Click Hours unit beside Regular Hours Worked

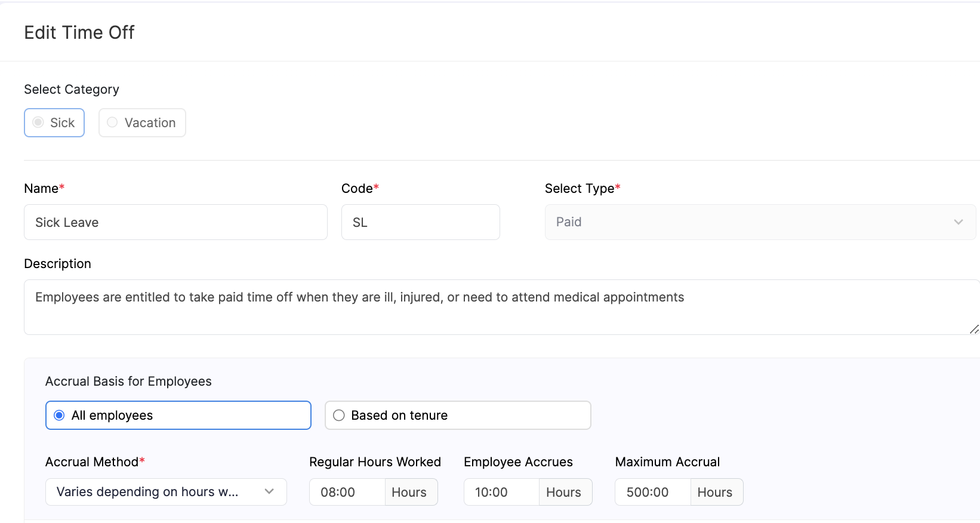(x=409, y=492)
